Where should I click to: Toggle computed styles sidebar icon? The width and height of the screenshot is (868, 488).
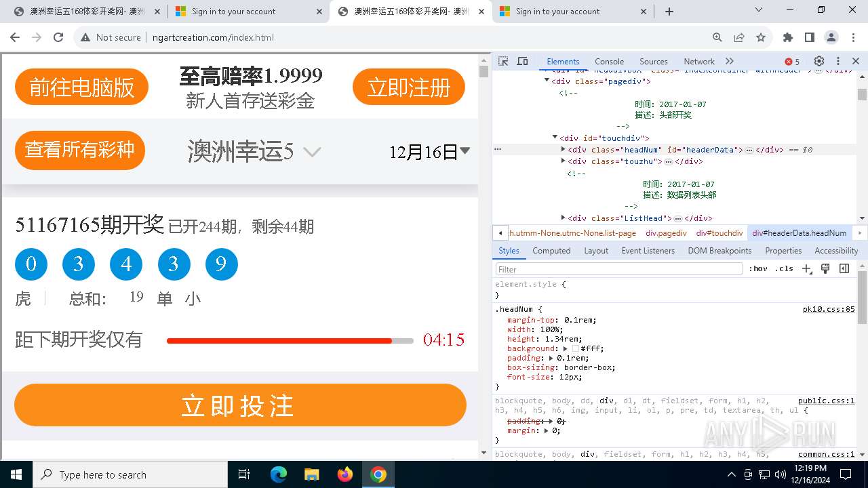click(x=844, y=269)
